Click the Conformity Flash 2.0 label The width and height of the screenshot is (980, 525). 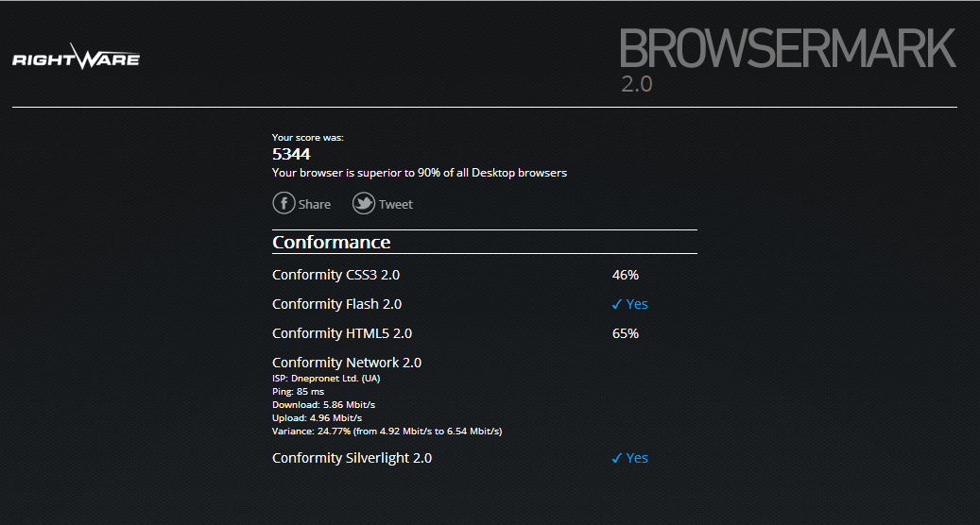coord(336,304)
